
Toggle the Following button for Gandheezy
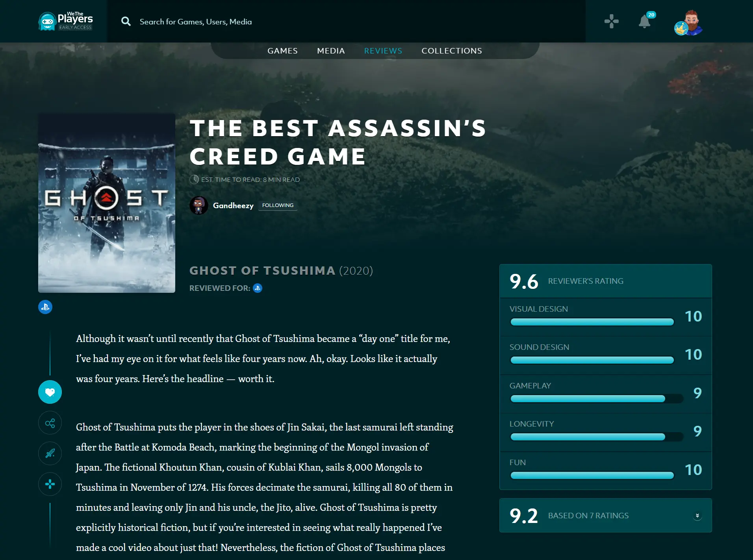(278, 205)
